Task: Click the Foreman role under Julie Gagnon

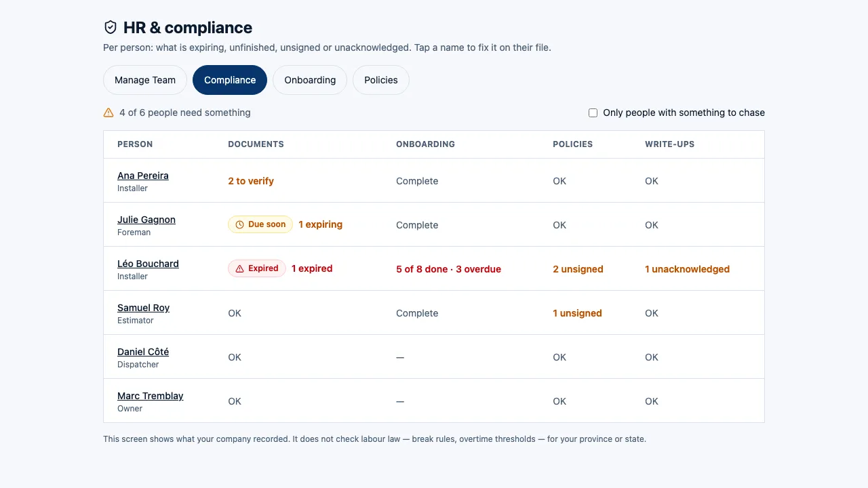Action: coord(134,232)
